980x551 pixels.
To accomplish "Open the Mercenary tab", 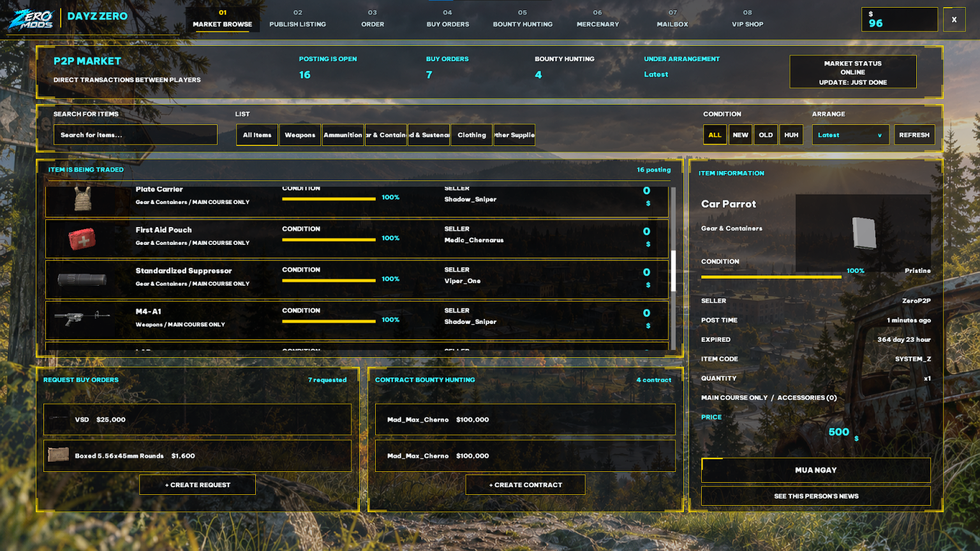I will [597, 18].
